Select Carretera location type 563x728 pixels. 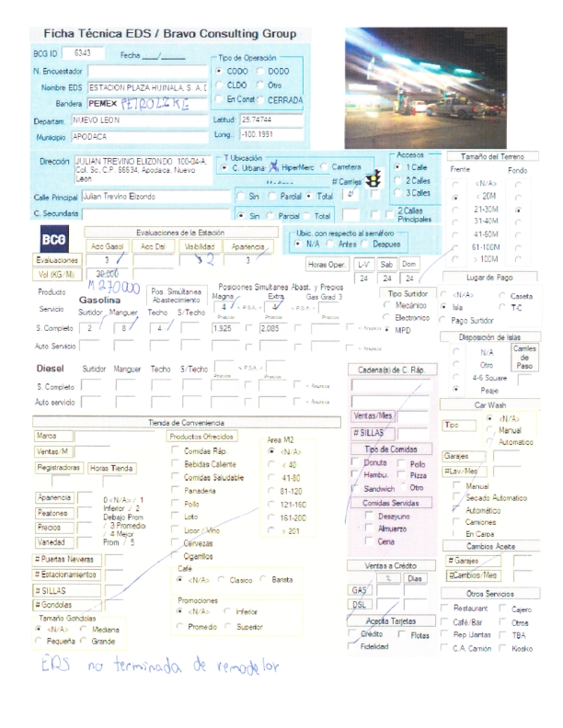pyautogui.click(x=324, y=166)
